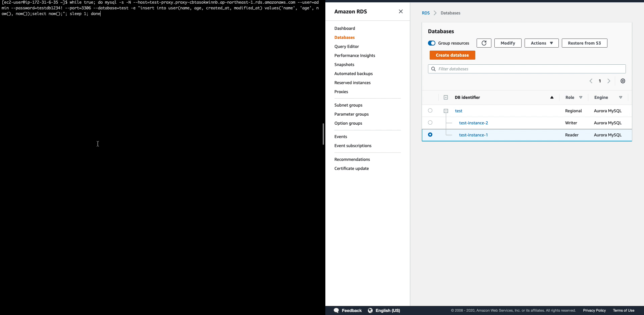This screenshot has height=315, width=644.
Task: Sort ascending by DB identifier arrow
Action: tap(552, 97)
